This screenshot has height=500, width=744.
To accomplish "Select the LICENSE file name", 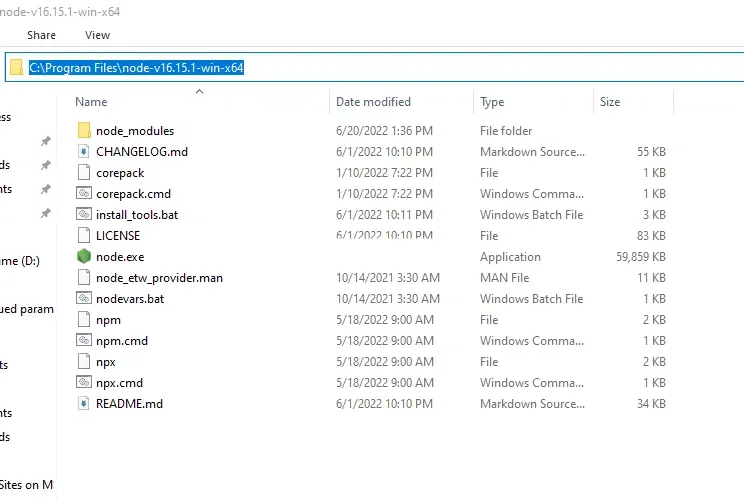I will 118,236.
